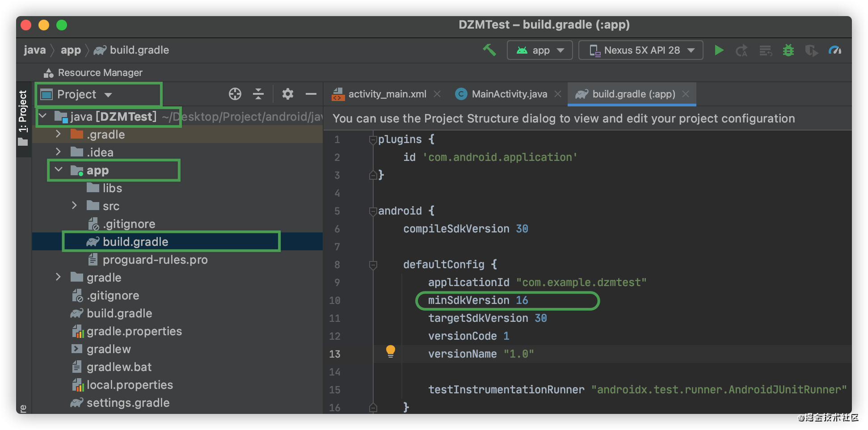Open Project panel settings gear
Image resolution: width=868 pixels, height=430 pixels.
click(288, 94)
